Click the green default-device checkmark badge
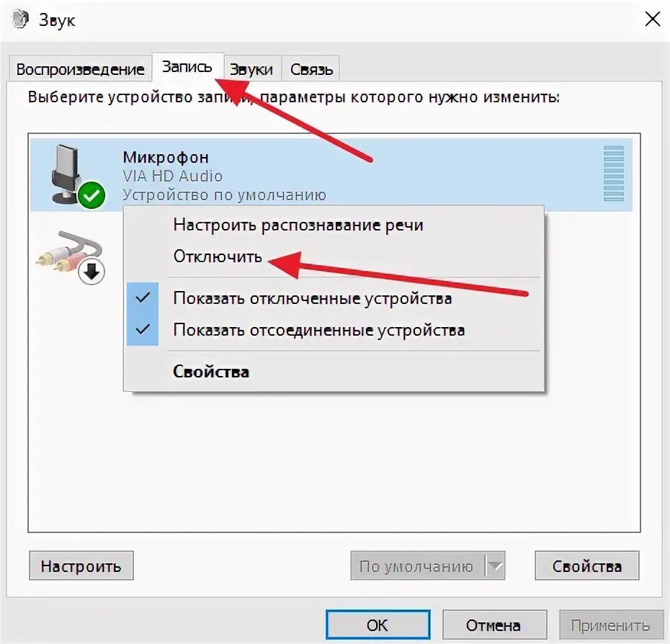The width and height of the screenshot is (670, 644). click(91, 195)
